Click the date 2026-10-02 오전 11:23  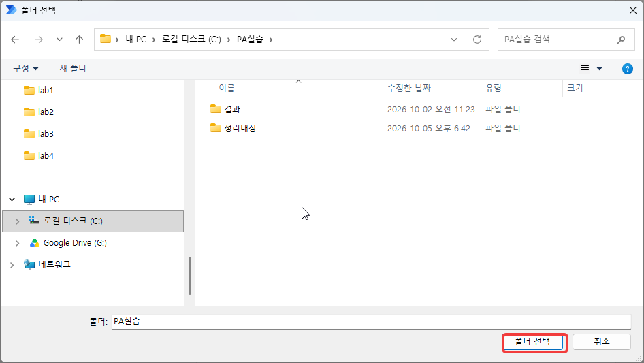tap(431, 110)
